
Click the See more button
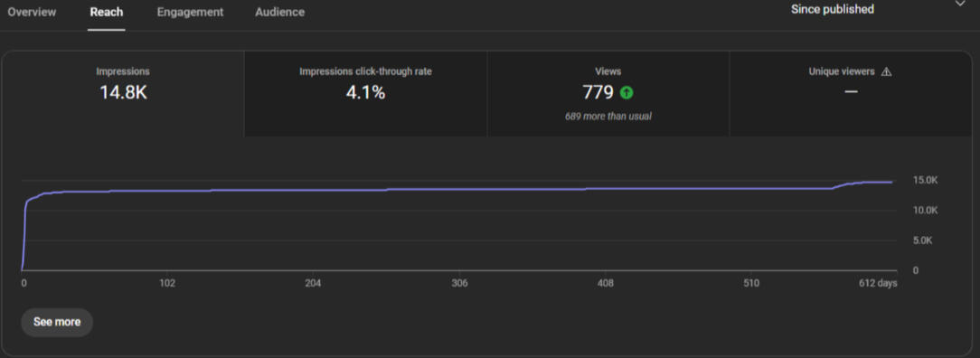pyautogui.click(x=57, y=322)
